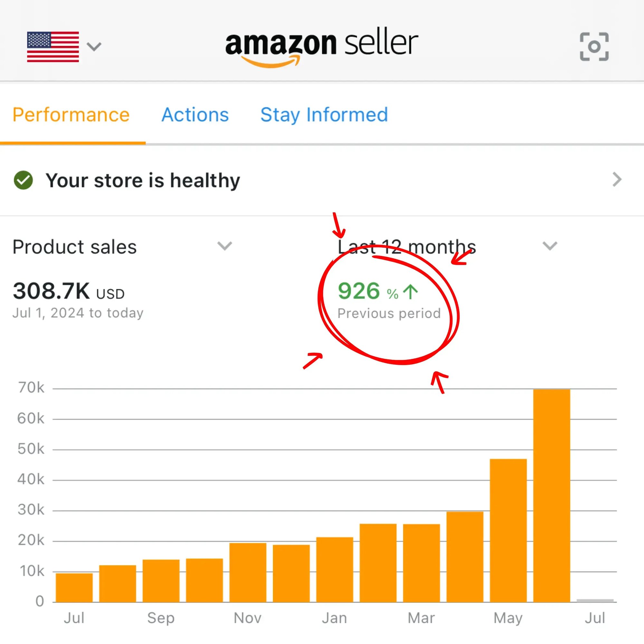Go to the Stay Informed tab
The height and width of the screenshot is (644, 644).
point(324,115)
